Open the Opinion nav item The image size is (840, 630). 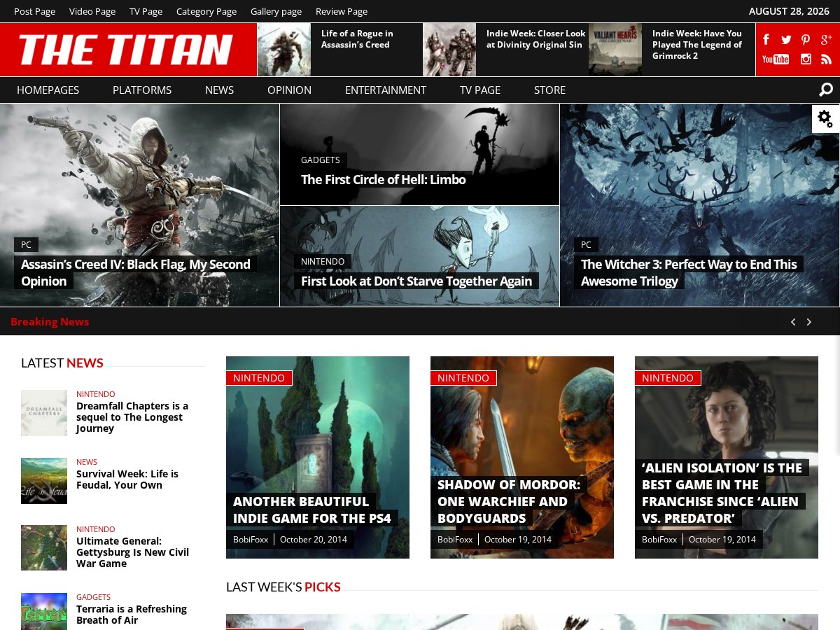289,90
